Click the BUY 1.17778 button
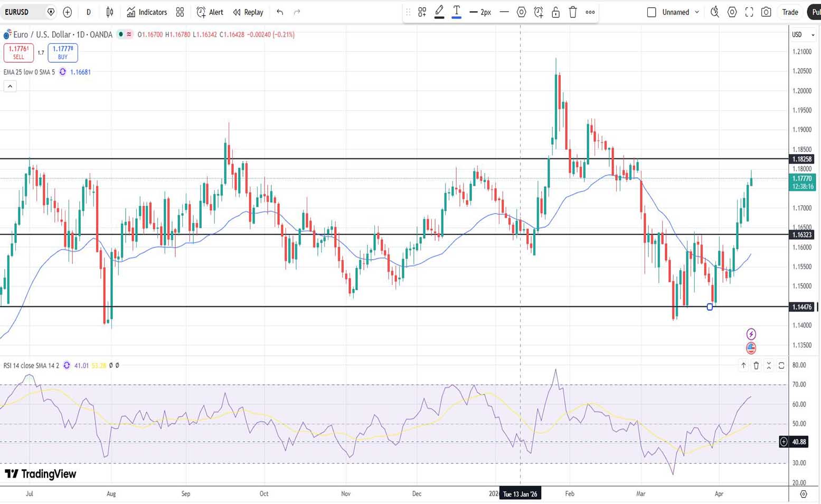This screenshot has width=821, height=504. click(63, 53)
